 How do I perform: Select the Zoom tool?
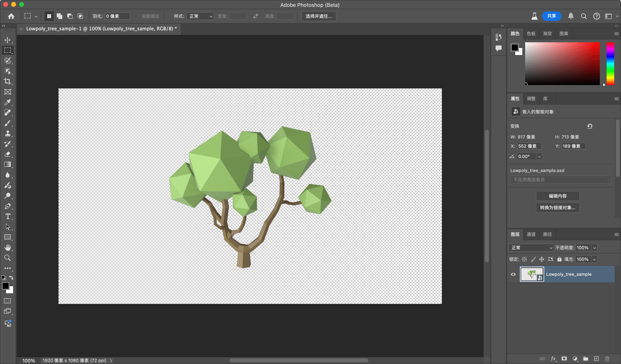(x=8, y=258)
